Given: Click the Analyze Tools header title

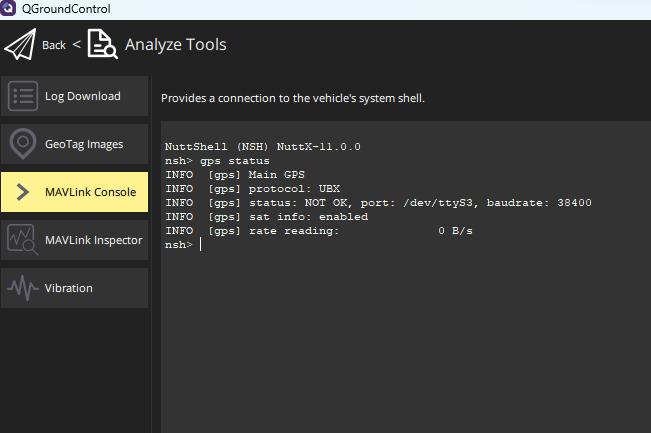Looking at the screenshot, I should click(175, 45).
